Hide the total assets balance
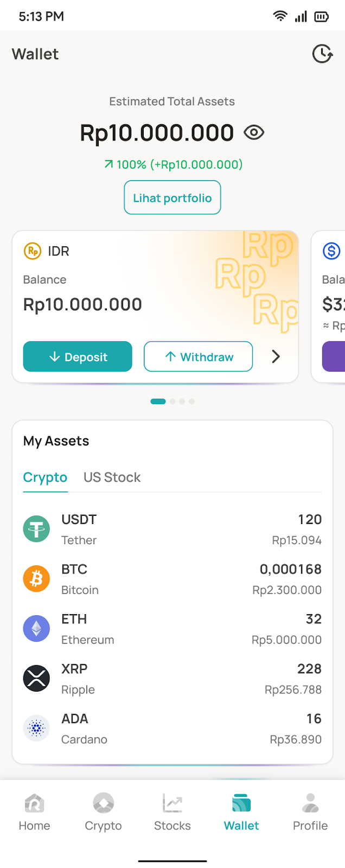 point(254,132)
